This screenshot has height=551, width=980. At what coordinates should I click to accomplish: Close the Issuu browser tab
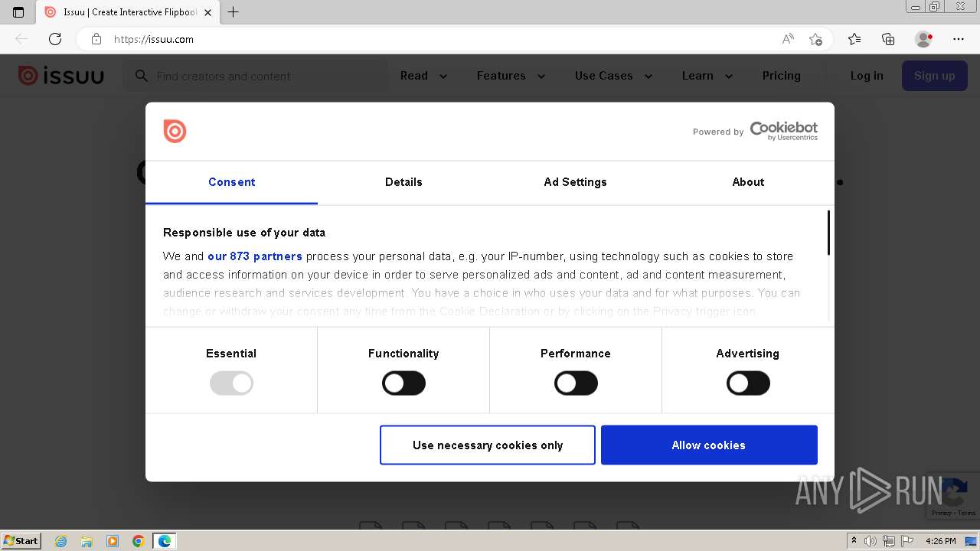(207, 12)
